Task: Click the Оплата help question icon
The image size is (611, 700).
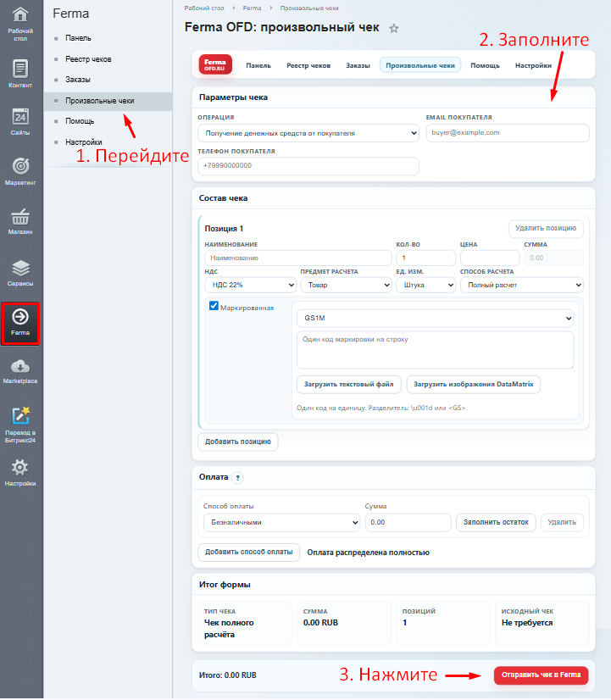Action: pyautogui.click(x=238, y=478)
